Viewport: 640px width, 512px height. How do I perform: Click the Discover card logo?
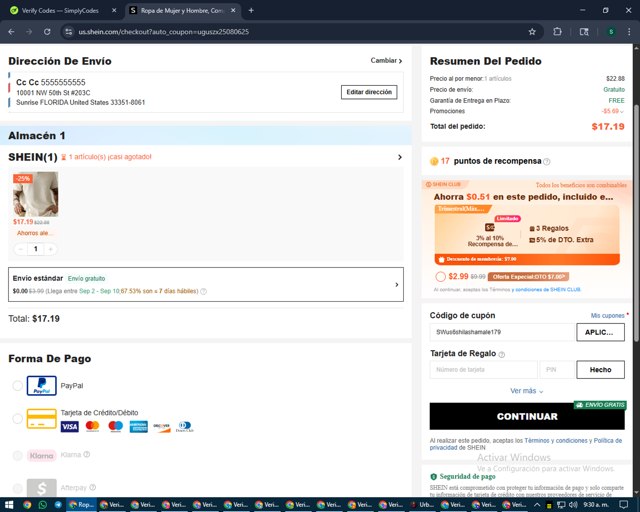pos(162,427)
